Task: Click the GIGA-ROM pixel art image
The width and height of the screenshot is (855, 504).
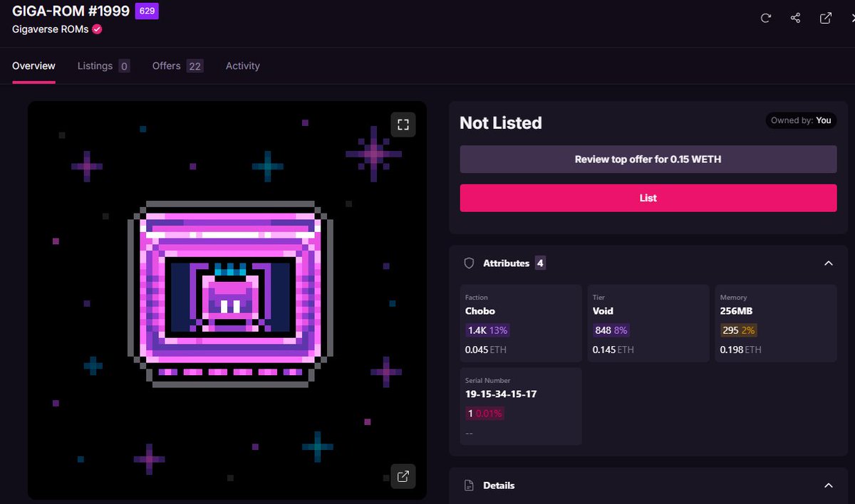Action: [227, 300]
